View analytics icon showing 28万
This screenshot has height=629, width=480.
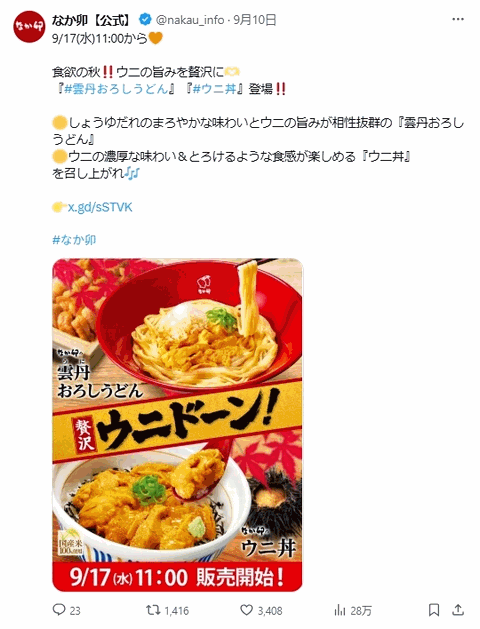point(340,610)
